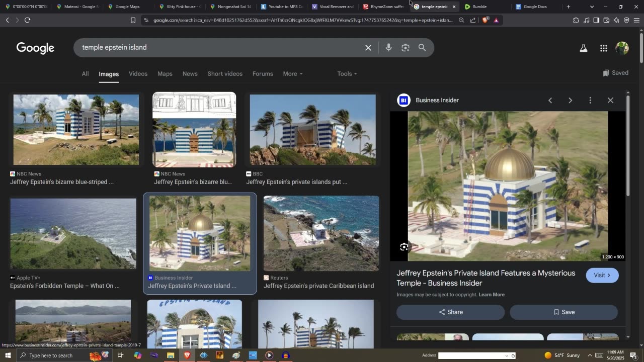Show hidden system tray icons
This screenshot has height=362, width=644.
tap(590, 355)
